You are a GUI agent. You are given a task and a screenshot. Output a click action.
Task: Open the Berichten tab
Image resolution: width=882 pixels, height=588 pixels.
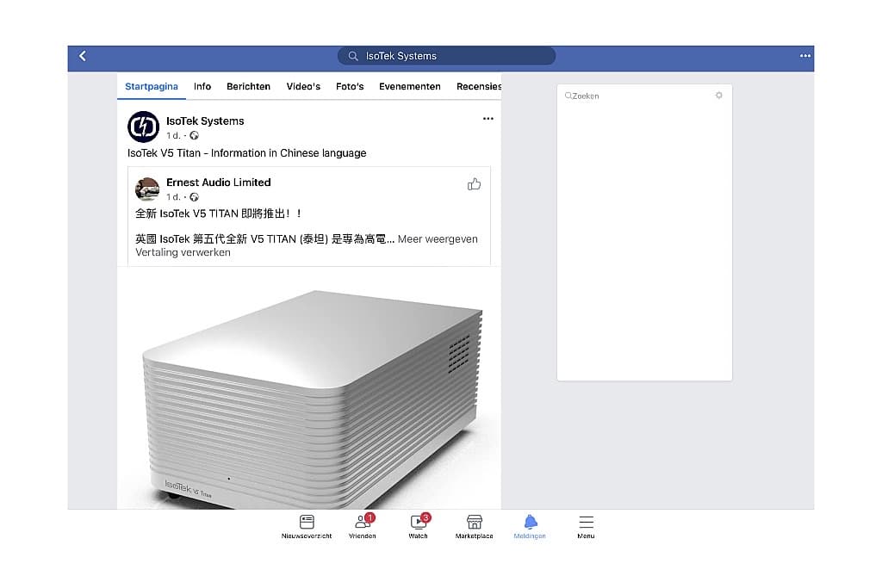click(248, 86)
